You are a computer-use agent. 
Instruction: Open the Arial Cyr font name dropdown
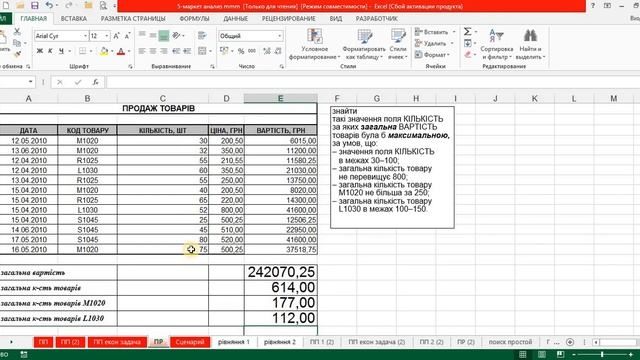tap(85, 36)
